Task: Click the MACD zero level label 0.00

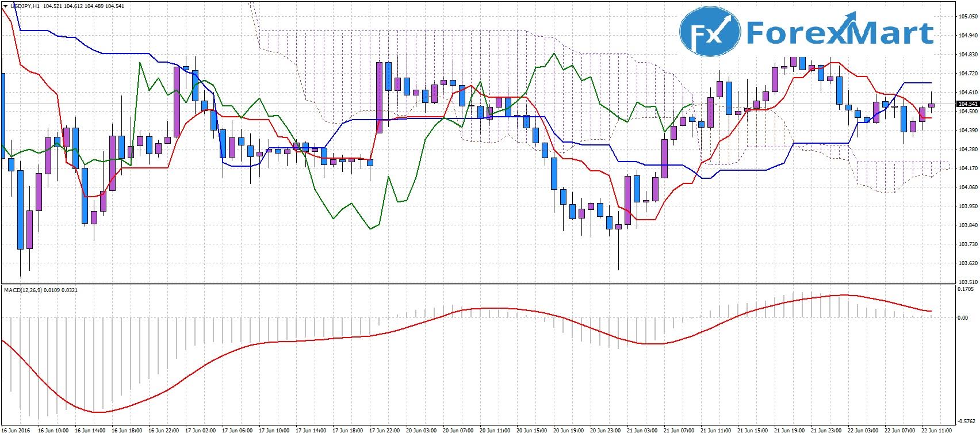Action: 963,317
